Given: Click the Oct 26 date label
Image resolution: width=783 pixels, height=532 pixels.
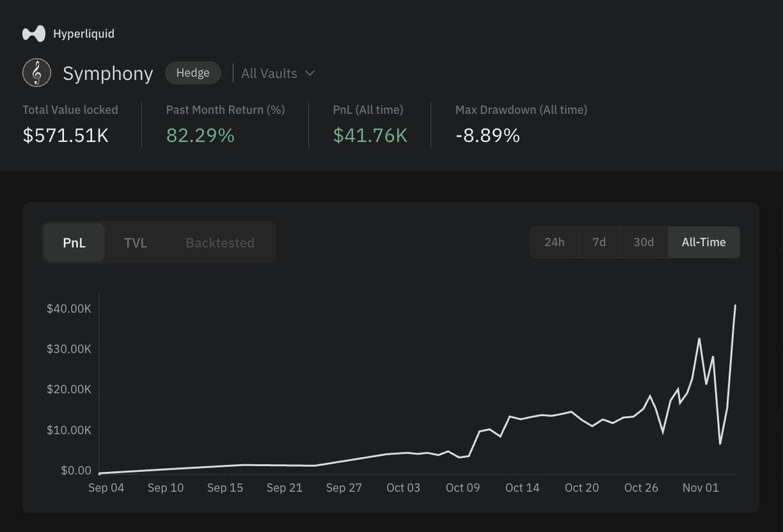Looking at the screenshot, I should click(641, 488).
